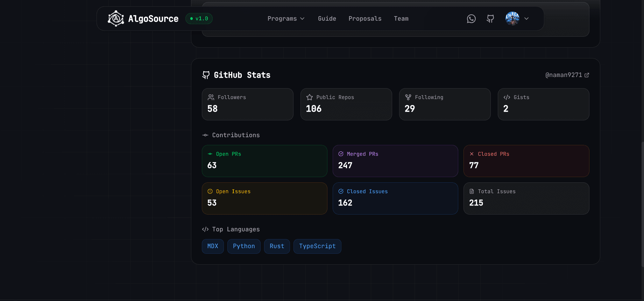
Task: Click the Merged PRs value 247
Action: (345, 166)
